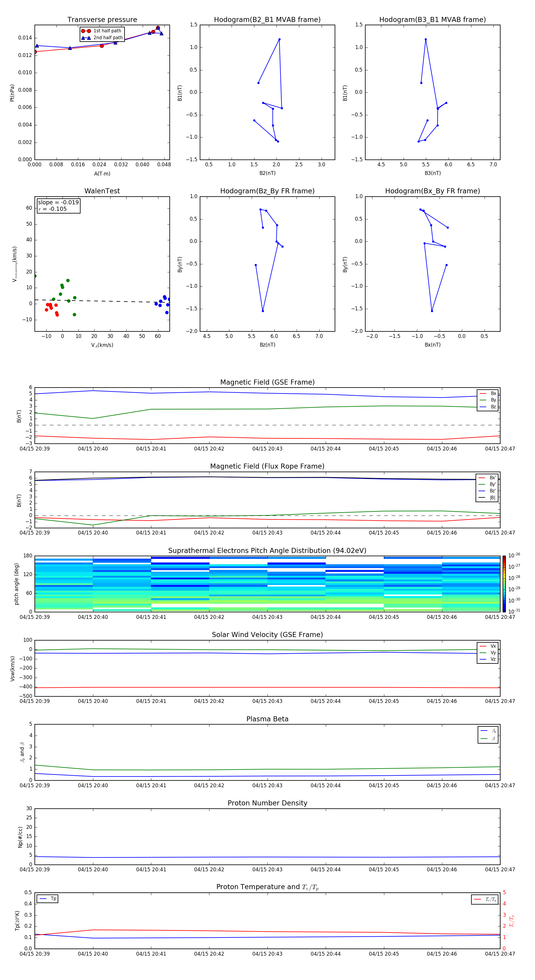Click the Pt(nPa) y-axis label

click(x=12, y=93)
